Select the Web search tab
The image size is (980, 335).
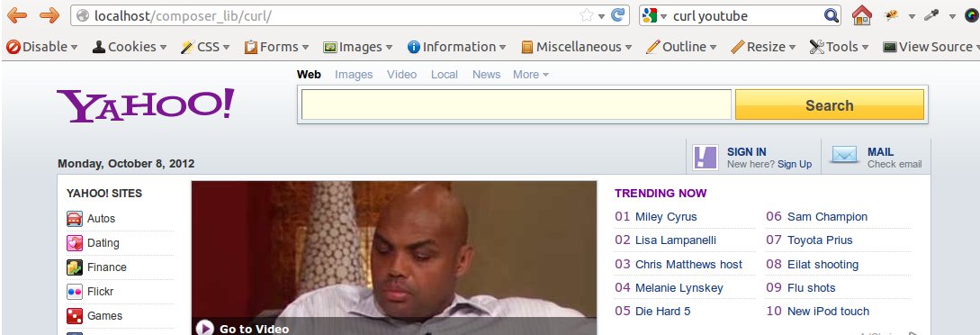pos(309,75)
